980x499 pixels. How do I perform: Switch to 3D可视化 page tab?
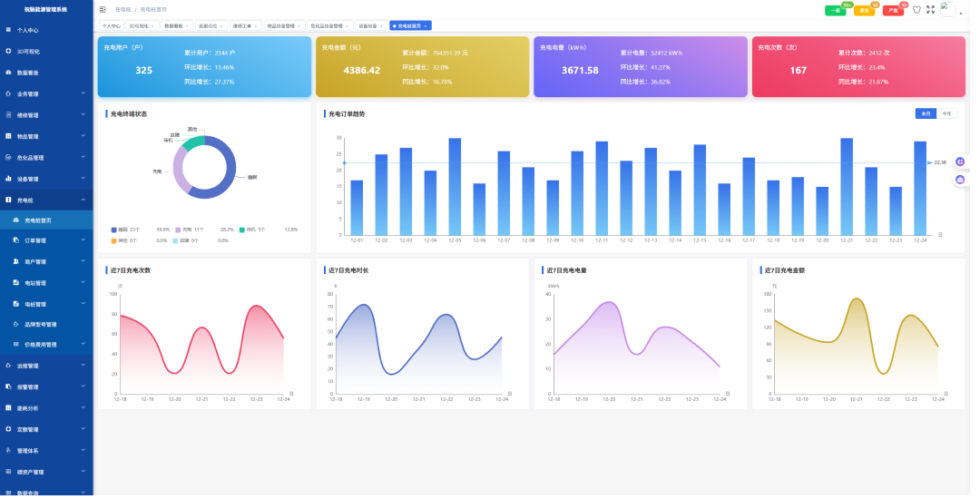(142, 25)
